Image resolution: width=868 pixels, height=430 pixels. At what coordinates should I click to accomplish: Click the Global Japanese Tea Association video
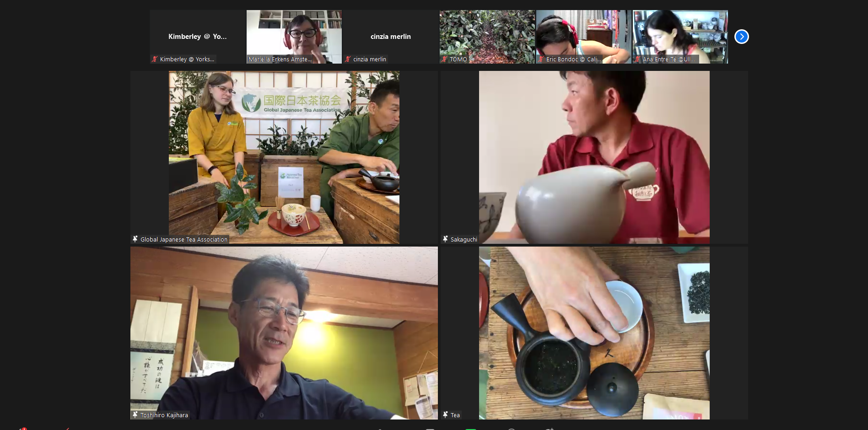(x=284, y=156)
